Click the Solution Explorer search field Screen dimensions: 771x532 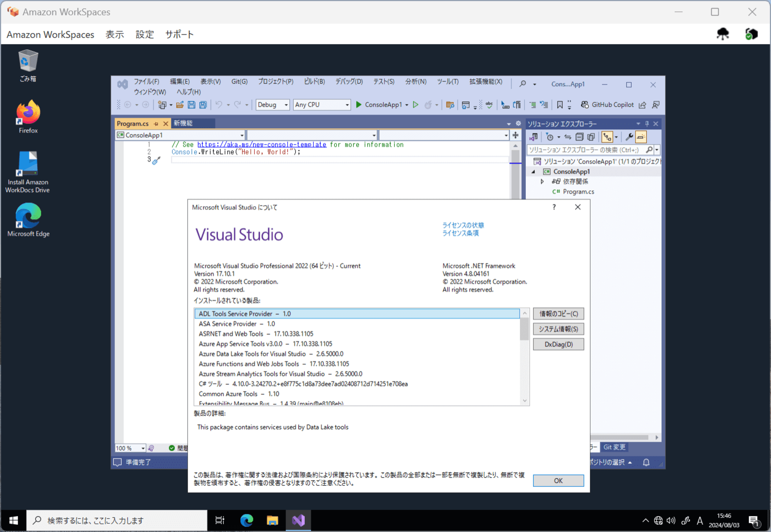(x=587, y=150)
